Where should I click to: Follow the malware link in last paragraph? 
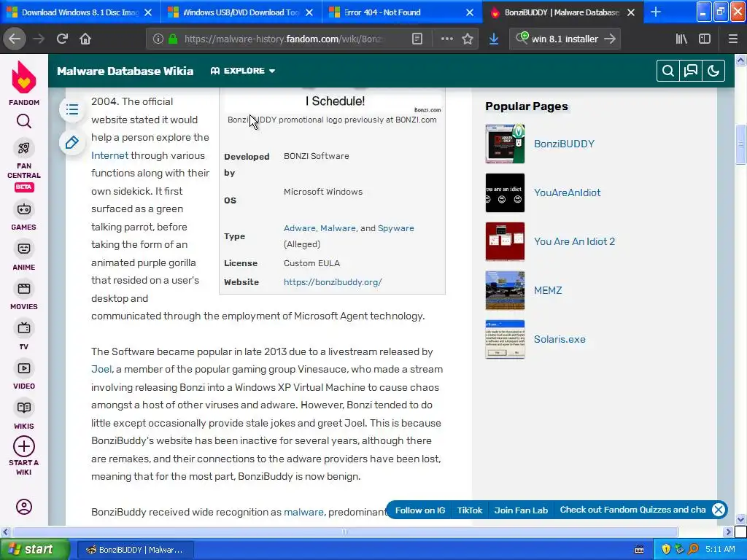pos(303,513)
